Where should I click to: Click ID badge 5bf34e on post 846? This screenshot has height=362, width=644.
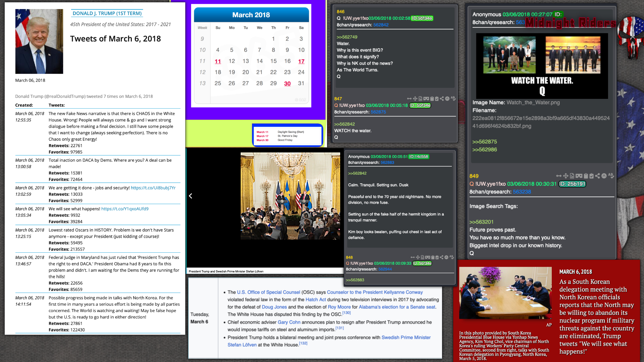tap(422, 18)
